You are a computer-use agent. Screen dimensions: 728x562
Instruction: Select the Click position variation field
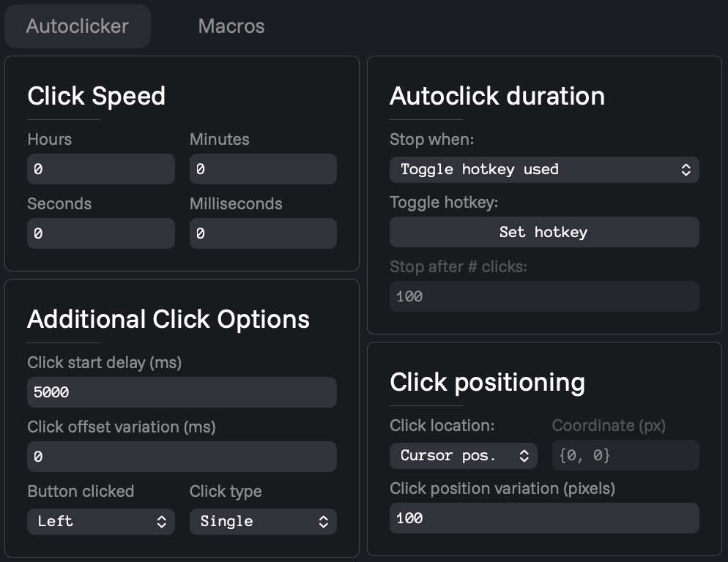point(543,518)
